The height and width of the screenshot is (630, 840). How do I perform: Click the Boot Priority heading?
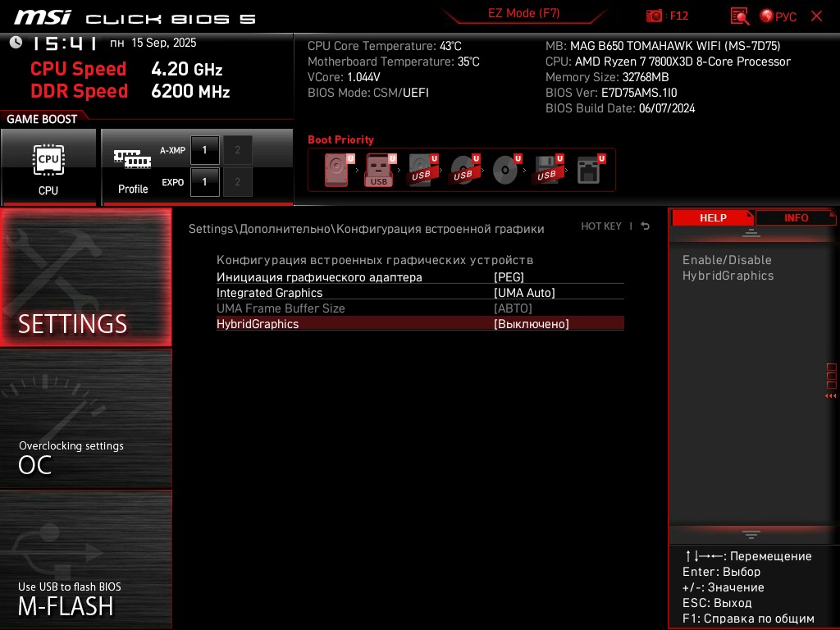tap(340, 139)
